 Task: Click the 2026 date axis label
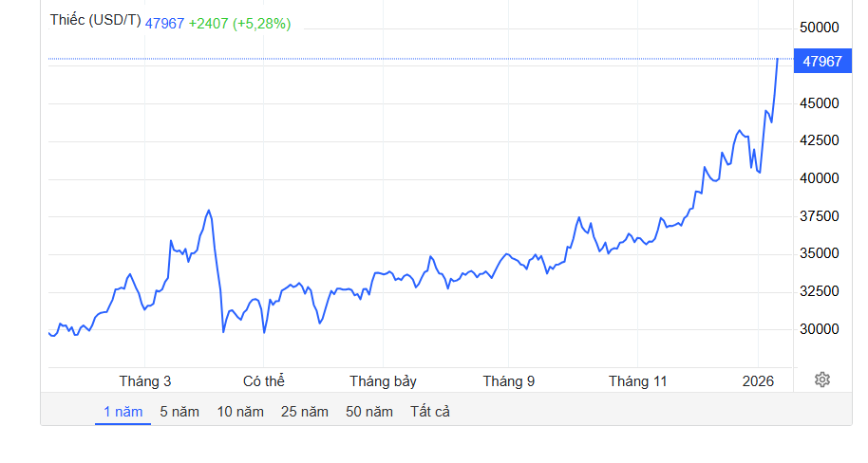tap(759, 381)
